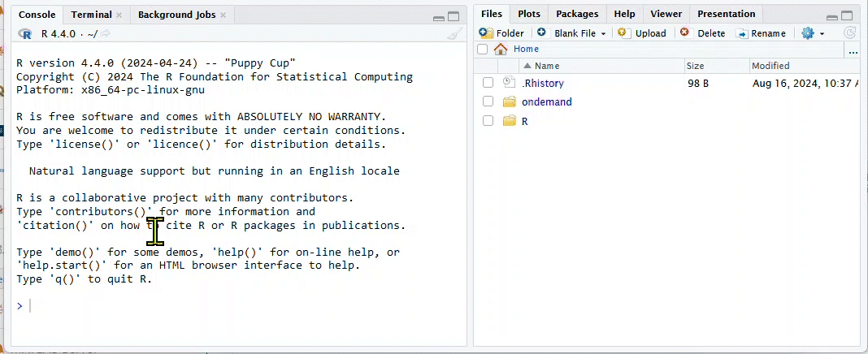
Task: Switch to the Plots tab
Action: [x=529, y=14]
